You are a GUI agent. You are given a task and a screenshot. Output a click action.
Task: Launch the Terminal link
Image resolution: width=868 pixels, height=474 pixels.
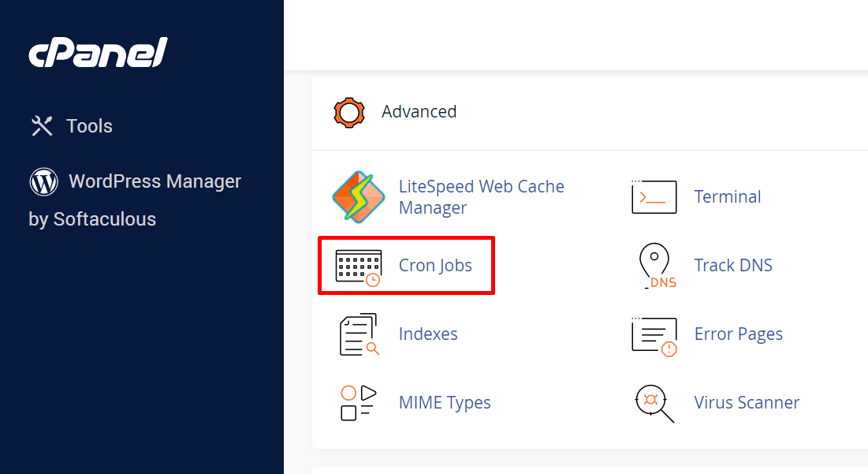pos(728,196)
